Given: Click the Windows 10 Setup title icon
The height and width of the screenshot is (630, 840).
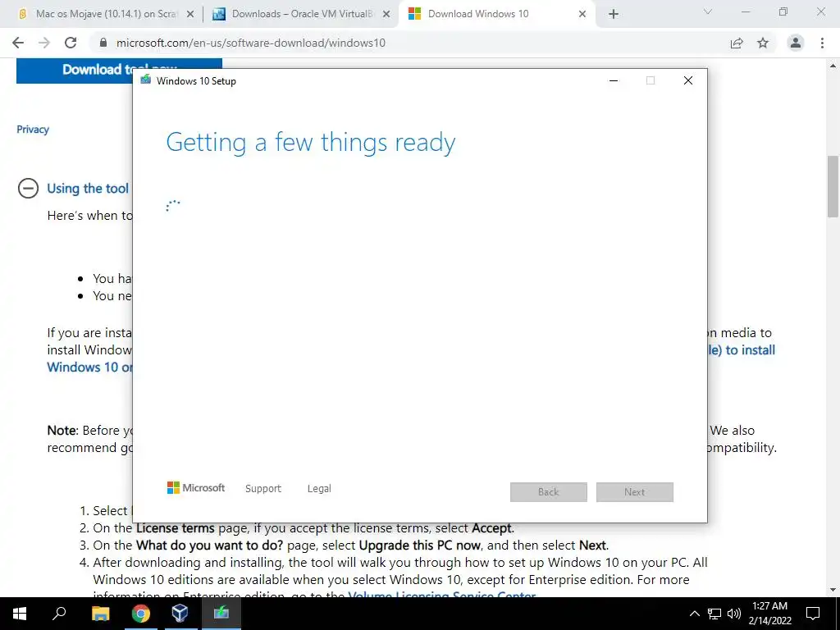Looking at the screenshot, I should pyautogui.click(x=145, y=80).
